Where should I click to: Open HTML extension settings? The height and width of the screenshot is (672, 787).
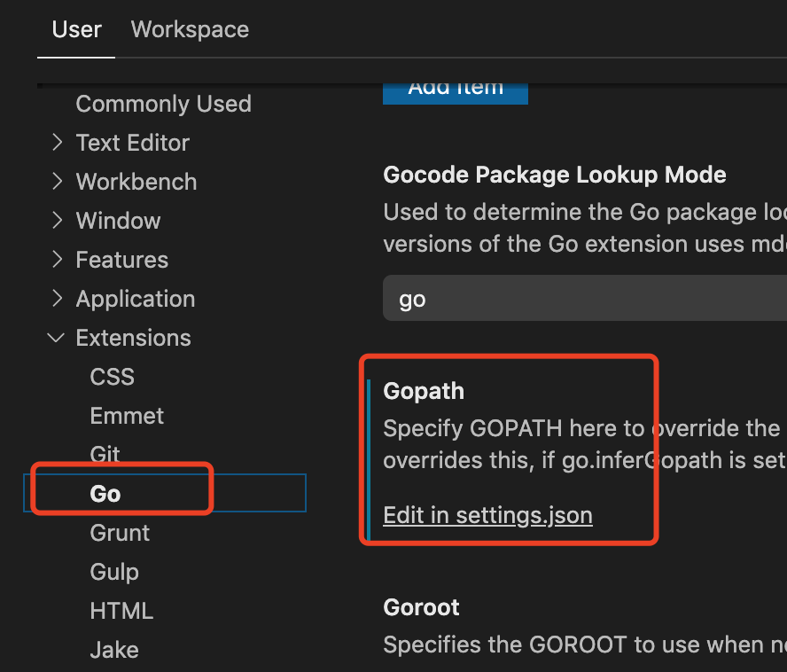point(121,611)
